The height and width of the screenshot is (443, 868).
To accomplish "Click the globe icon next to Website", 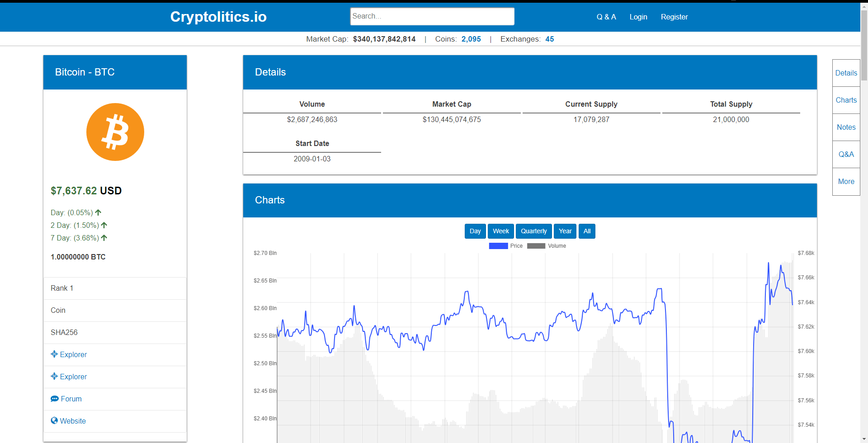I will click(x=54, y=420).
